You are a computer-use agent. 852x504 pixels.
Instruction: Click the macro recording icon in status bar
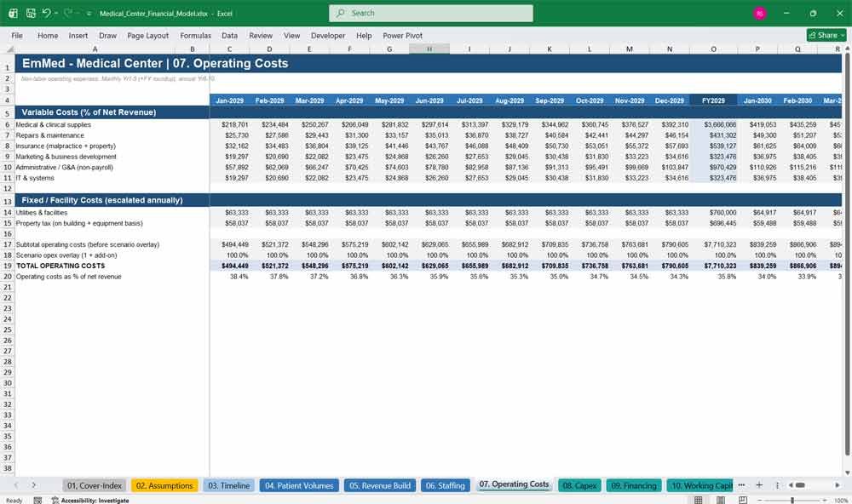[x=37, y=501]
